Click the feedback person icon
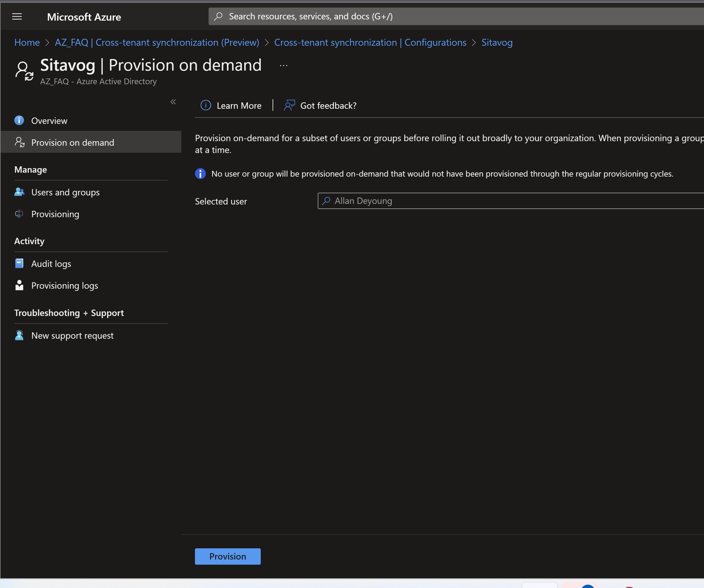Screen dimensions: 704x588 coord(289,105)
